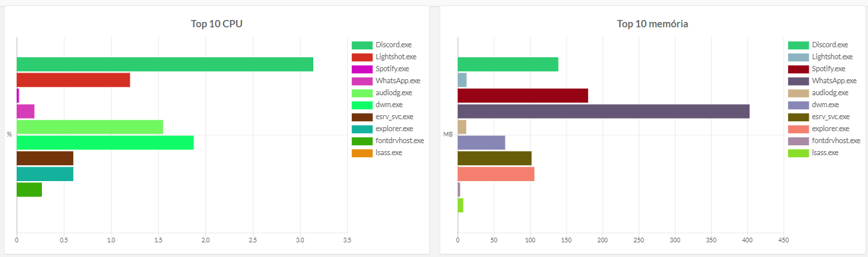The width and height of the screenshot is (868, 257).
Task: Toggle WhatsApp.exe label in CPU legend
Action: pyautogui.click(x=398, y=81)
